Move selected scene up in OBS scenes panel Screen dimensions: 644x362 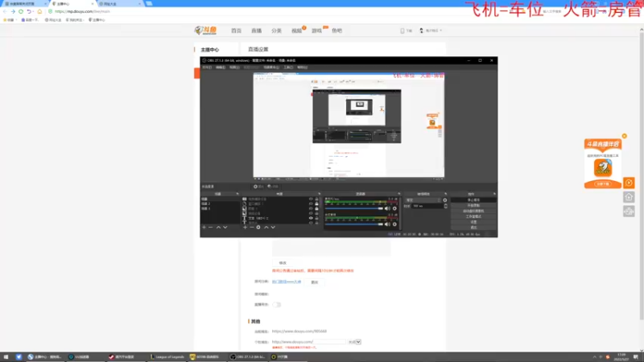point(218,228)
